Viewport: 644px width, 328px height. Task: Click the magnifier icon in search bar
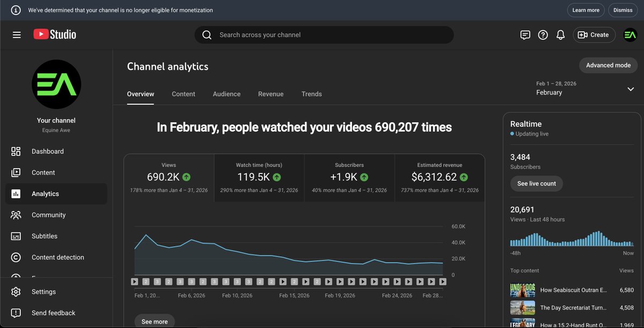pos(207,35)
